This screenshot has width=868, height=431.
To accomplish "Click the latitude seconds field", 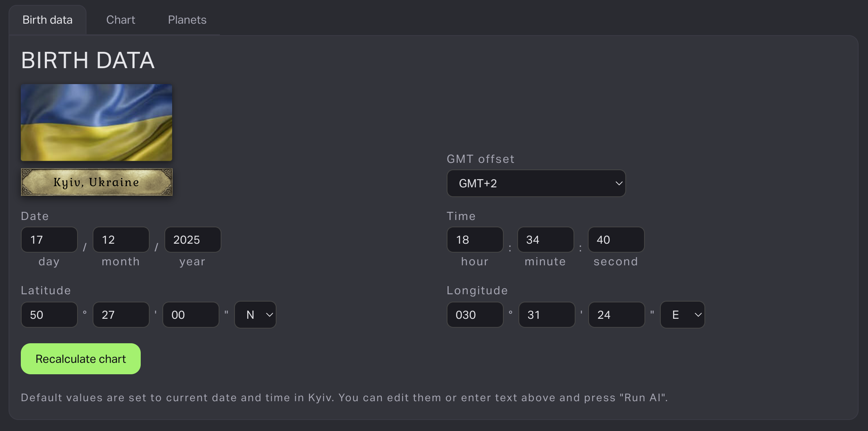I will point(190,315).
